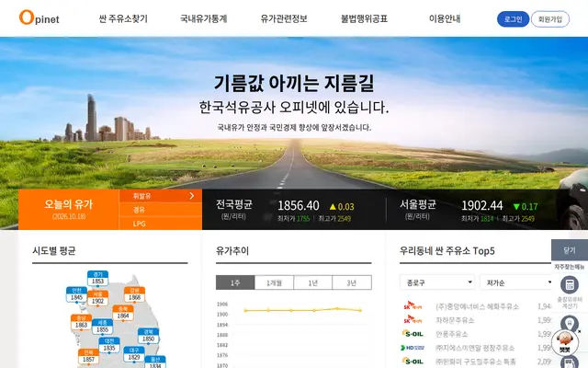The width and height of the screenshot is (588, 368).
Task: Select the 울산 map marker
Action: click(x=155, y=362)
